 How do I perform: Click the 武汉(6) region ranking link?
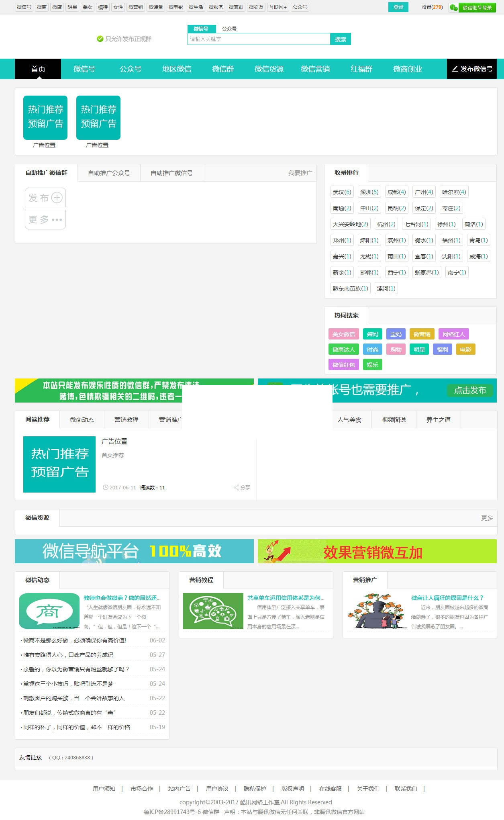click(x=342, y=192)
